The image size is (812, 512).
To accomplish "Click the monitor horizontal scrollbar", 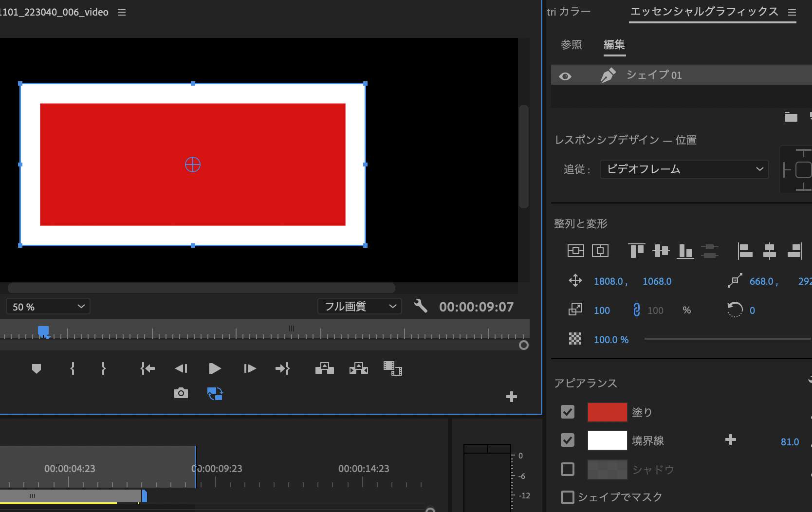I will (202, 288).
